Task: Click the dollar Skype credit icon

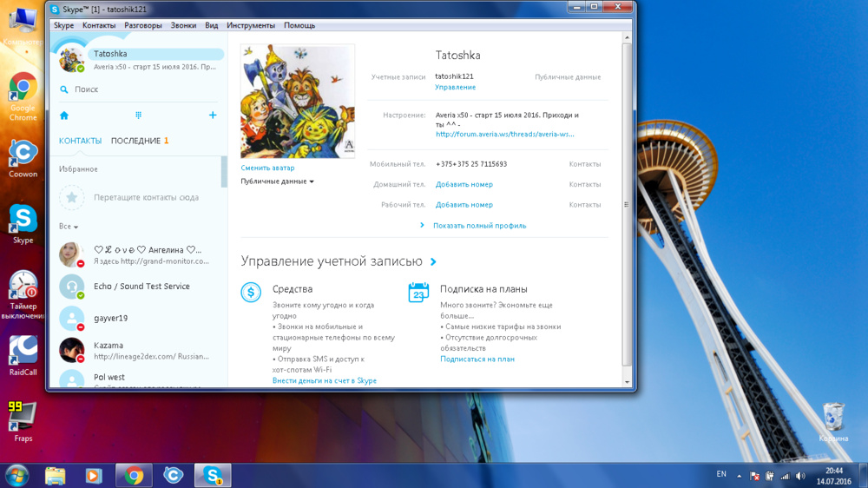Action: [251, 293]
